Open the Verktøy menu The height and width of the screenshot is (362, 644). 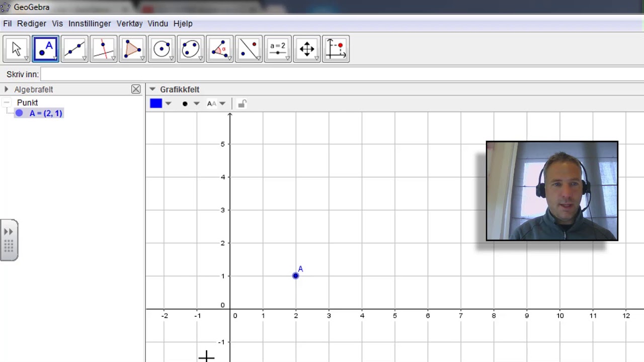pos(130,24)
